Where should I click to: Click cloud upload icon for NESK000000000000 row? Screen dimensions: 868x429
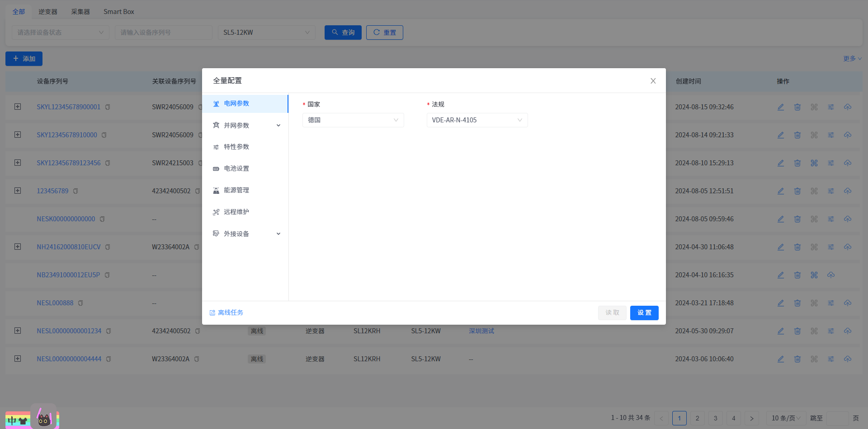tap(848, 219)
